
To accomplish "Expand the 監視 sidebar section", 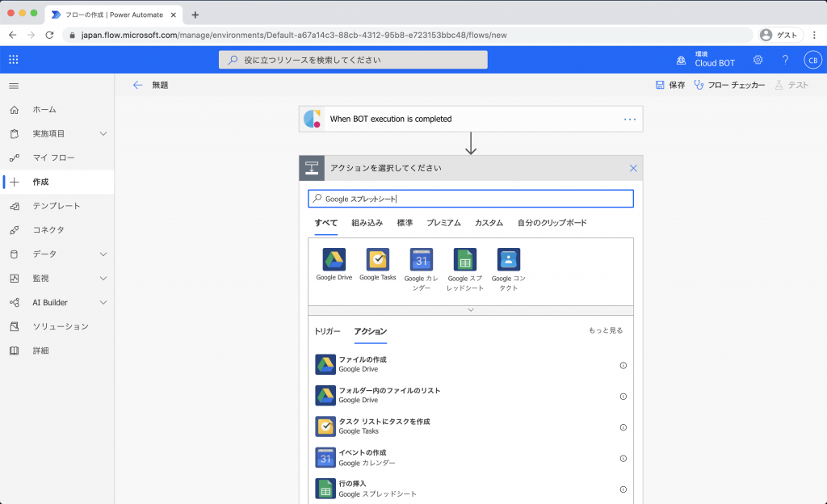I will (x=103, y=279).
